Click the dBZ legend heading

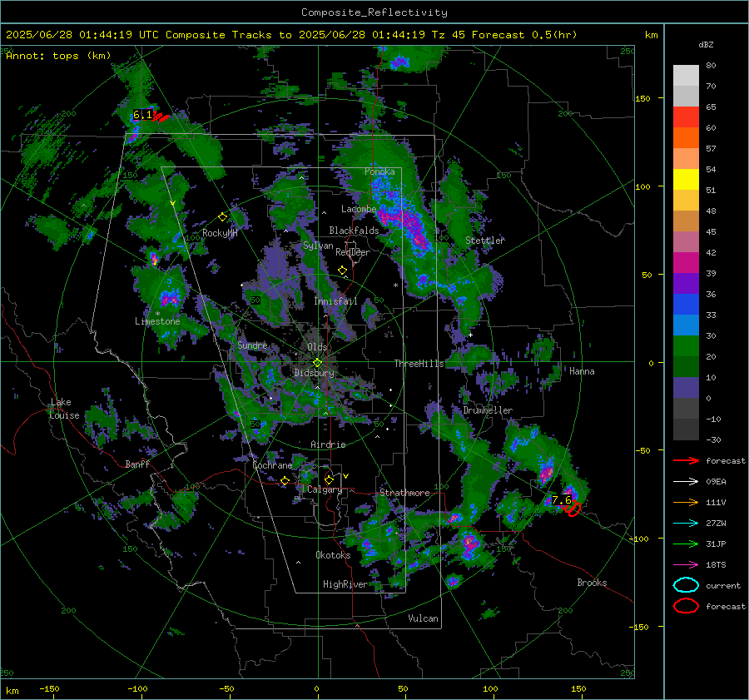[706, 44]
